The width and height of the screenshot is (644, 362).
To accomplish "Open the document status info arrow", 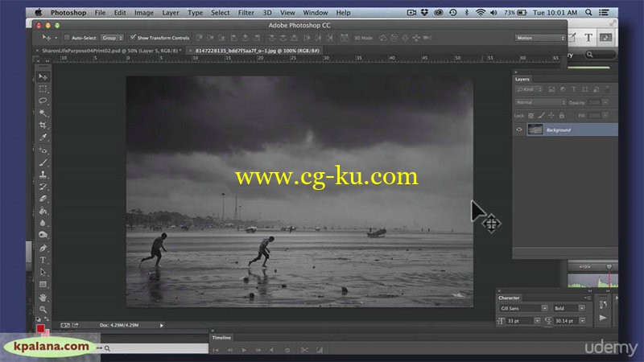I will tap(162, 325).
